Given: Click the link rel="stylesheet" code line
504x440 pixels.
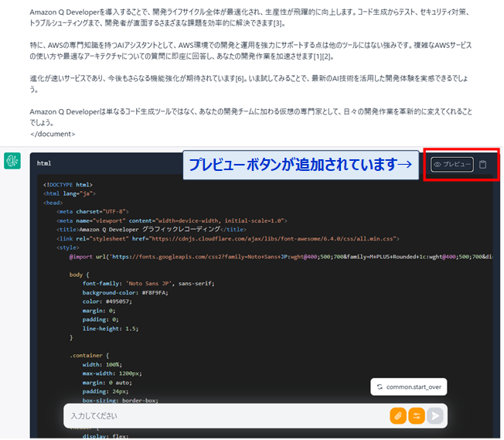Looking at the screenshot, I should (x=228, y=239).
